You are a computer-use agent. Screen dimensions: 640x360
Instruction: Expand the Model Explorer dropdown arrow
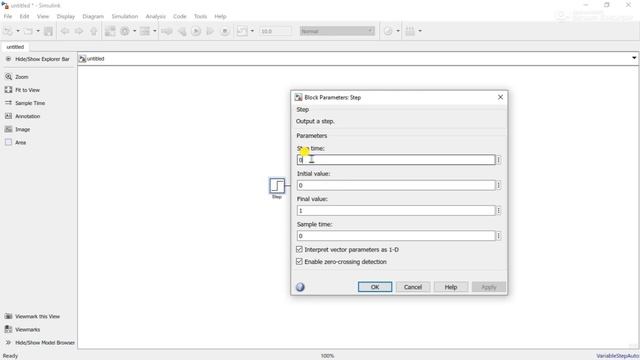[x=155, y=31]
